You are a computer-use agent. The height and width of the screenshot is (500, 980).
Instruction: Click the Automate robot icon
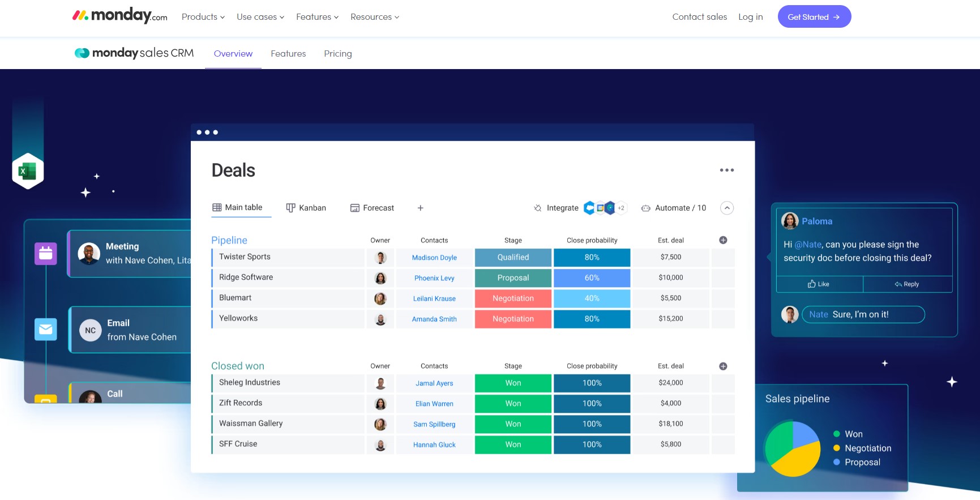point(645,208)
